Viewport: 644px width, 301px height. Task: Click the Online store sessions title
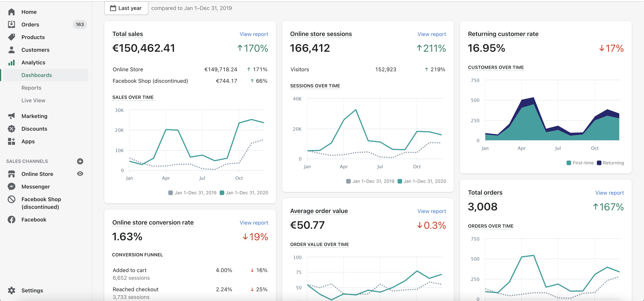[x=321, y=34]
